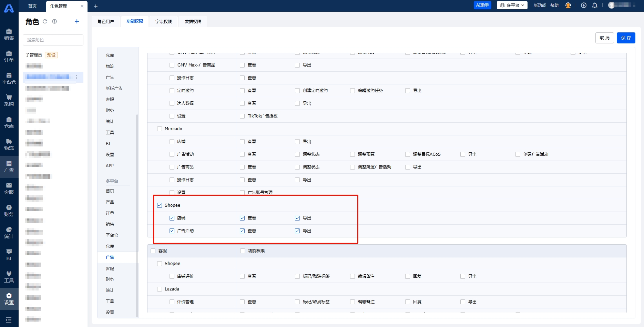Open 采购 module in left sidebar

click(9, 100)
